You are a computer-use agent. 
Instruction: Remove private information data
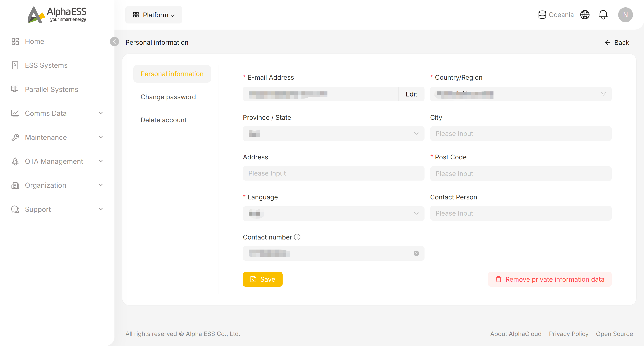[549, 279]
